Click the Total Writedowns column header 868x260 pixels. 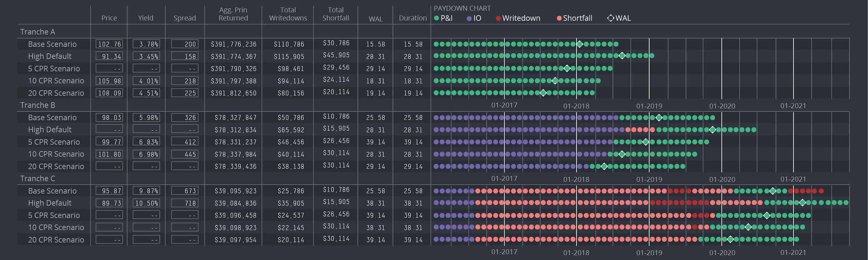(x=288, y=14)
